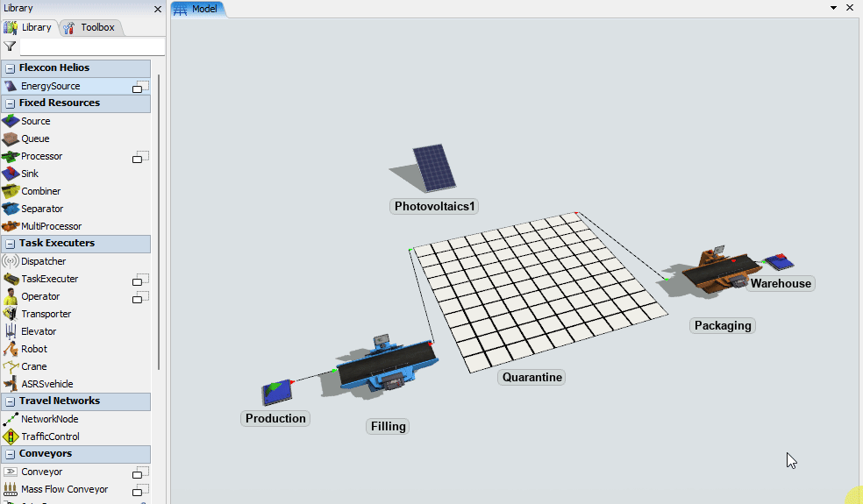Click in the library filter text field
Image resolution: width=863 pixels, height=504 pixels.
(92, 46)
